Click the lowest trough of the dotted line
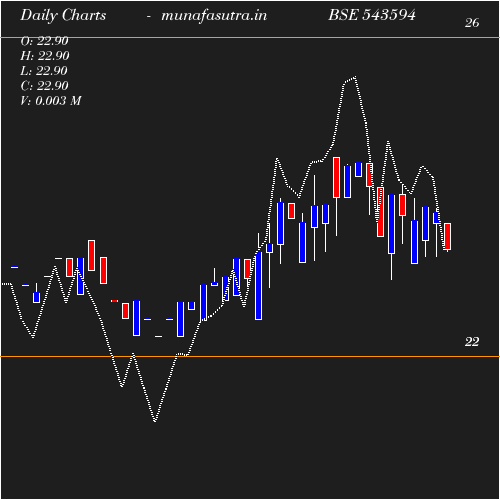This screenshot has width=500, height=500. pyautogui.click(x=155, y=421)
